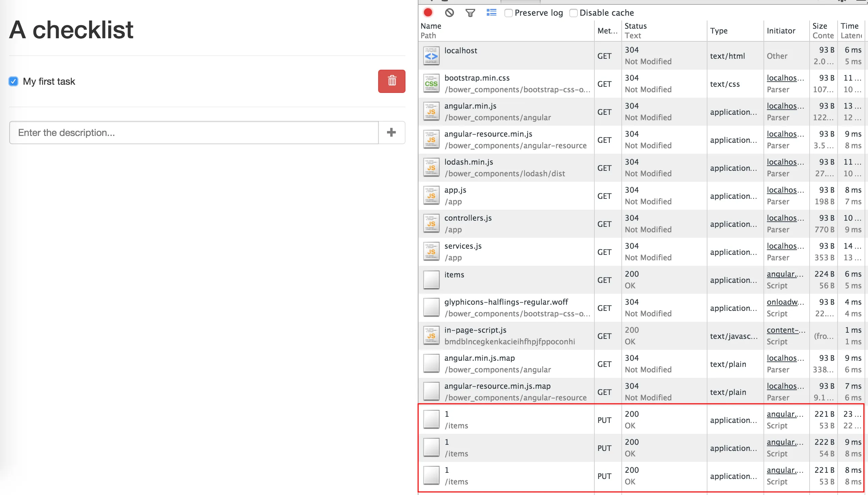
Task: Click the localhost HTML document icon
Action: point(431,56)
